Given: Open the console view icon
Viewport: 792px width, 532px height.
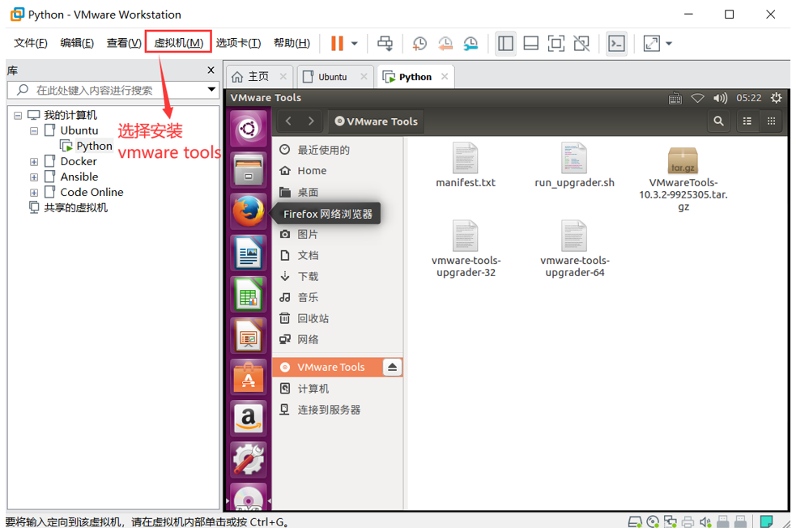Looking at the screenshot, I should (x=616, y=44).
